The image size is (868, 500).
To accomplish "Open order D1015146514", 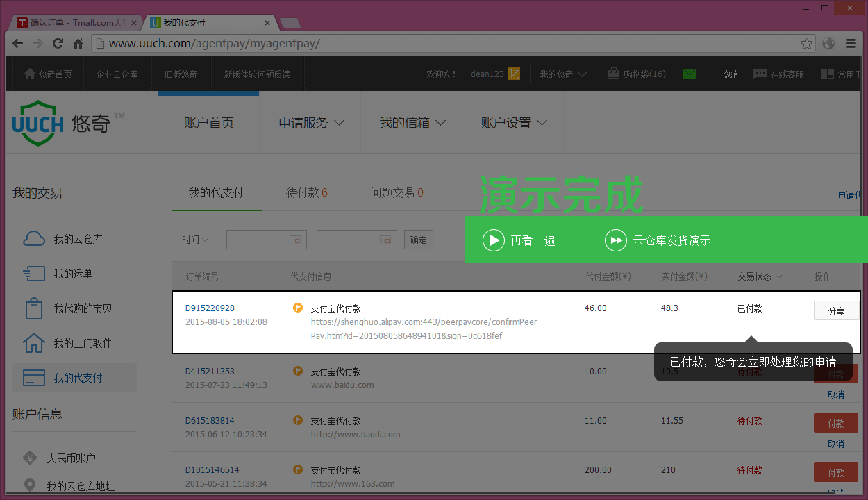I will [x=212, y=470].
